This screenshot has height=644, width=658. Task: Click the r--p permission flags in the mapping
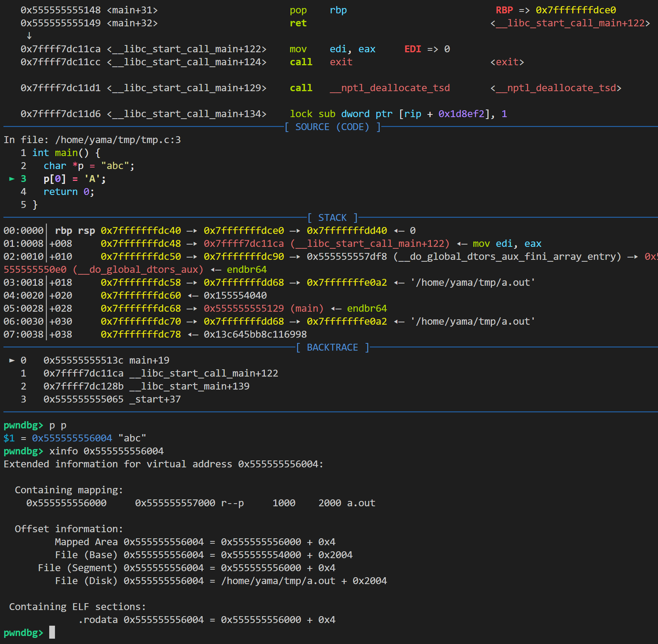tap(232, 503)
